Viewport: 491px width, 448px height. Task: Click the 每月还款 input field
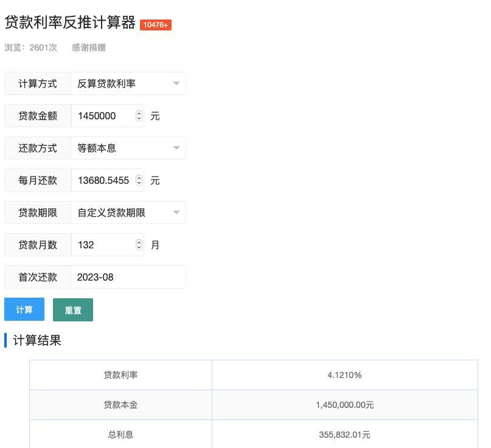pos(103,180)
